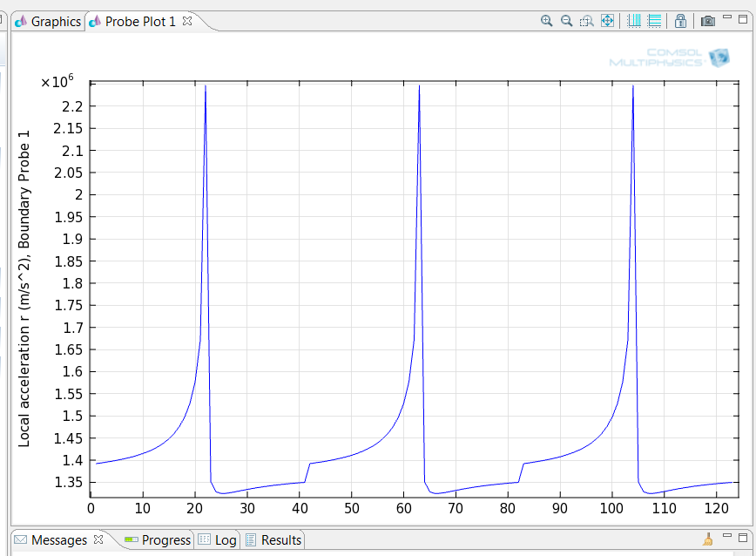The height and width of the screenshot is (556, 756).
Task: Switch to the Graphics tab
Action: pyautogui.click(x=49, y=22)
